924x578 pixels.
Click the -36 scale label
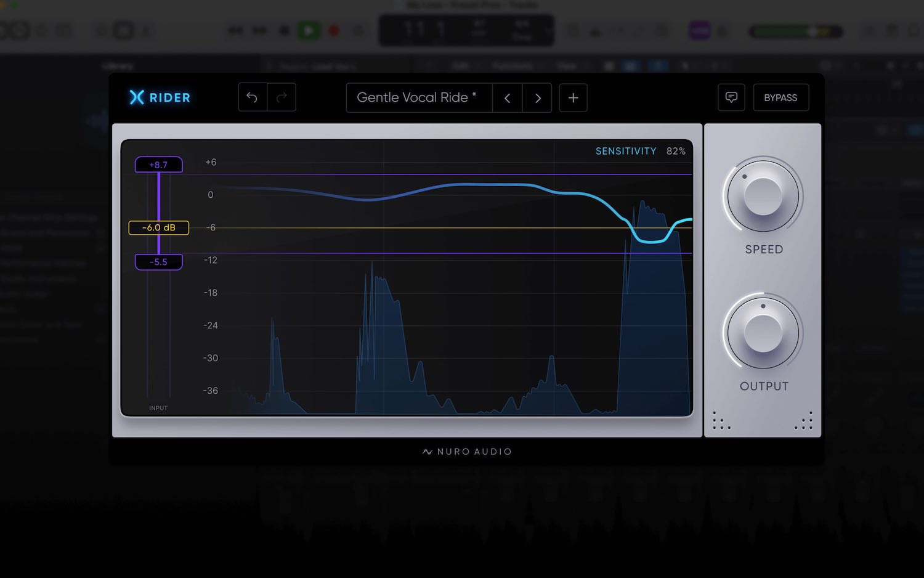pos(211,391)
